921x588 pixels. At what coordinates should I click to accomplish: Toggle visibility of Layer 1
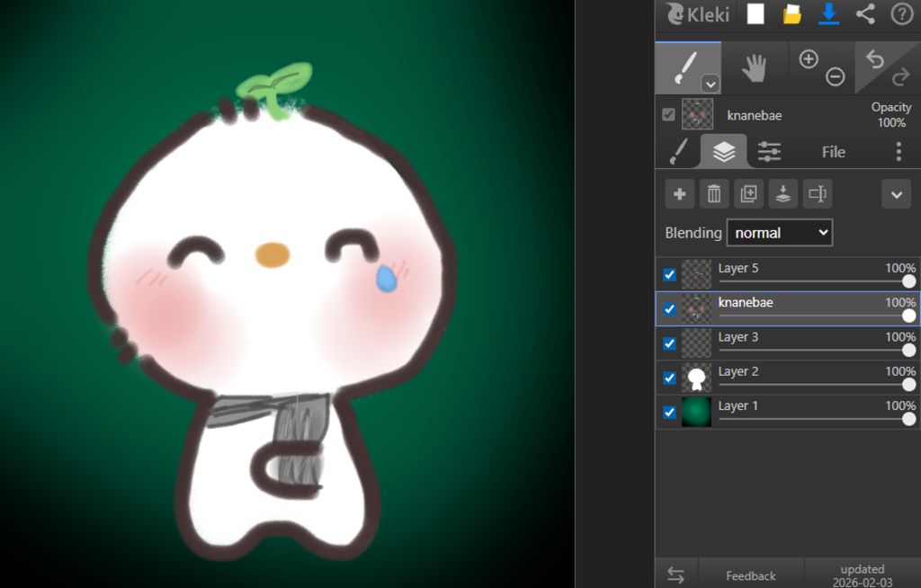coord(669,413)
